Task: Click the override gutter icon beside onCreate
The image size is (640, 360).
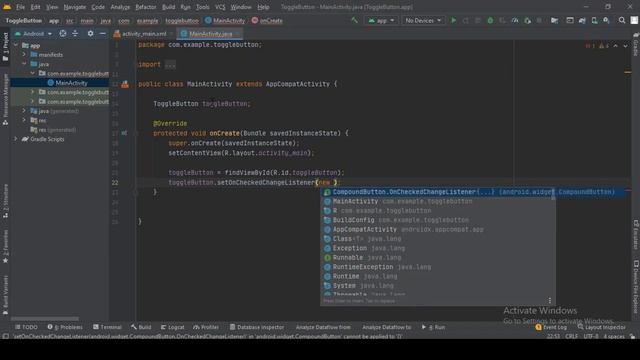Action: click(x=124, y=133)
